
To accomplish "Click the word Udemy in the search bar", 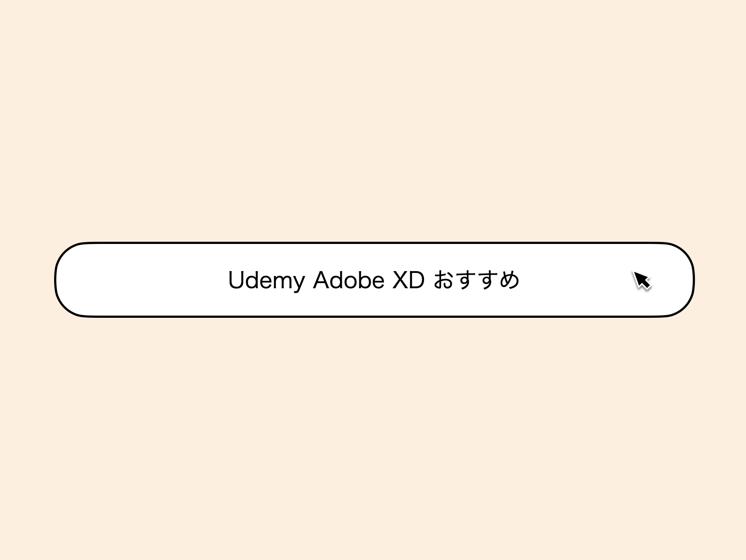I will point(267,280).
